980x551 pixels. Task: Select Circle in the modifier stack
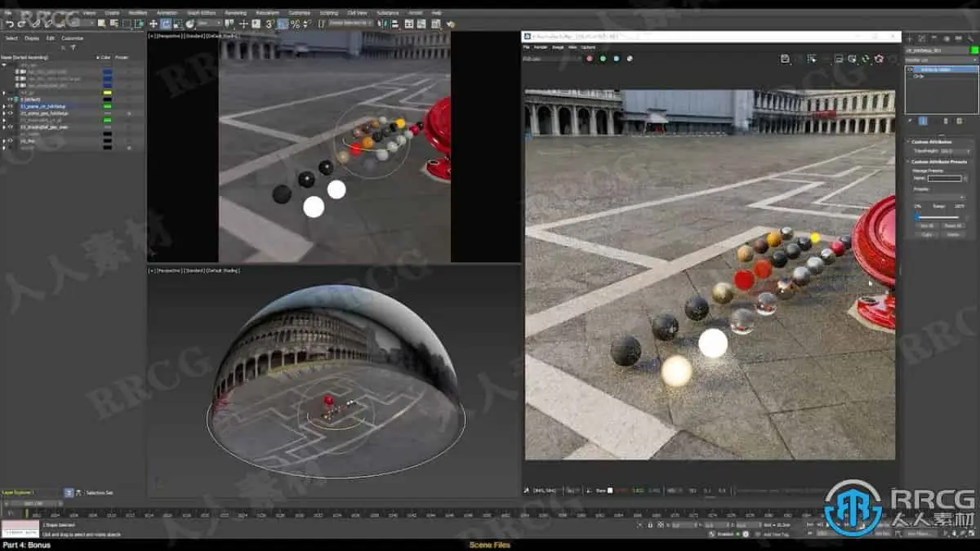pyautogui.click(x=920, y=76)
